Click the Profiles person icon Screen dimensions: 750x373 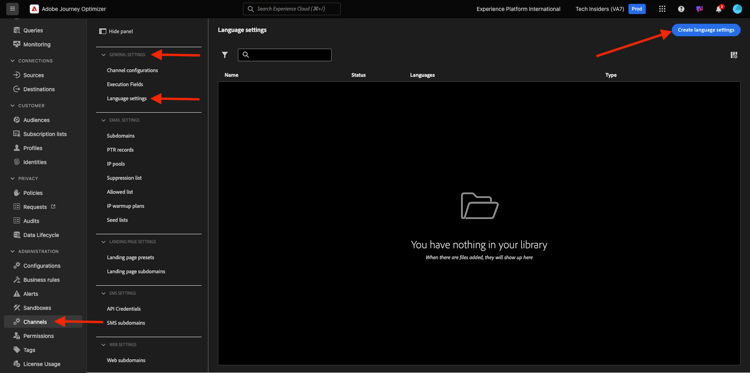tap(17, 148)
